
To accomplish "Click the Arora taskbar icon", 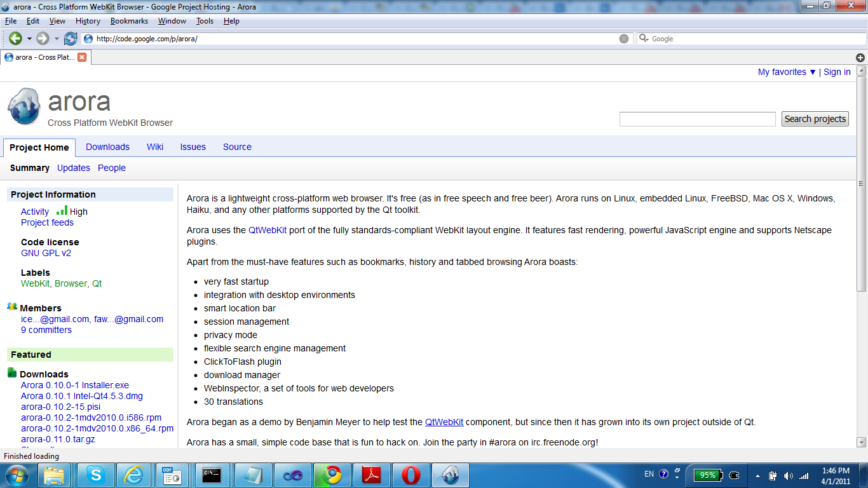I will point(451,475).
